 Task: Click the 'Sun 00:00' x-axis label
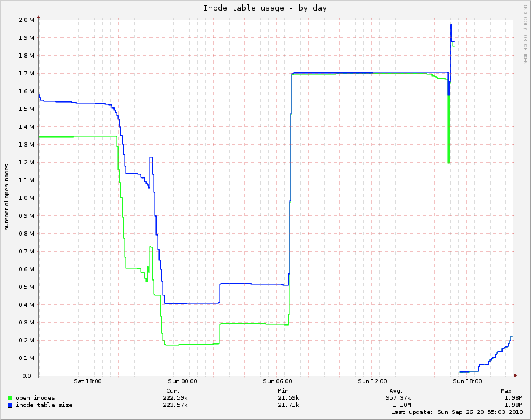click(182, 381)
